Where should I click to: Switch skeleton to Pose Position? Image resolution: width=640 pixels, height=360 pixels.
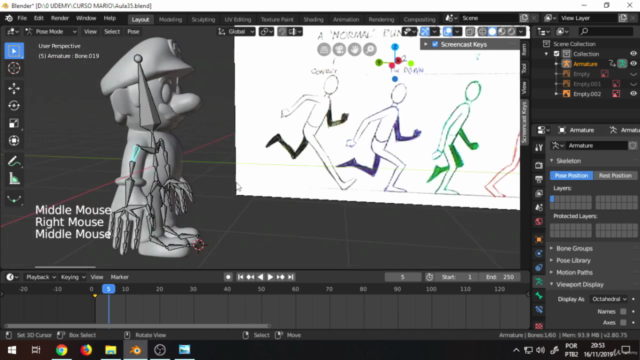pos(571,176)
